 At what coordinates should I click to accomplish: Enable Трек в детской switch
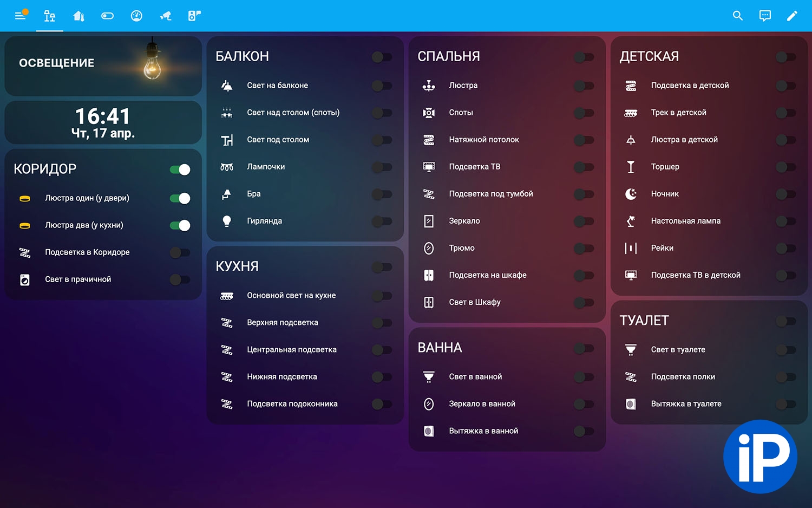786,113
